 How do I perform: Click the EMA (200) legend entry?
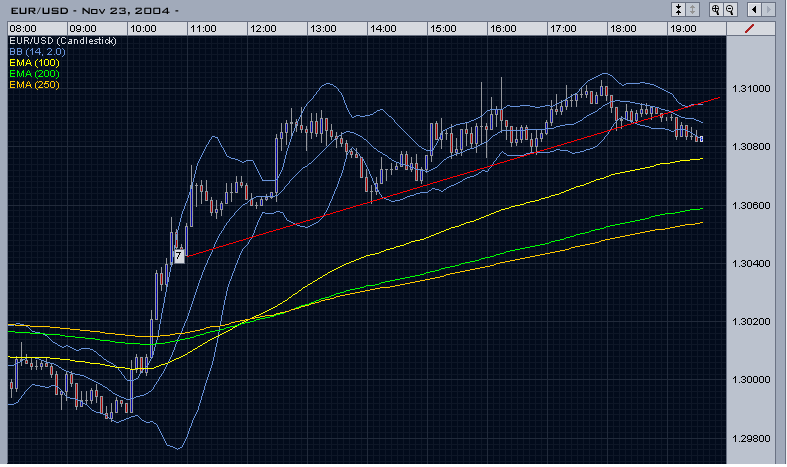tap(34, 74)
